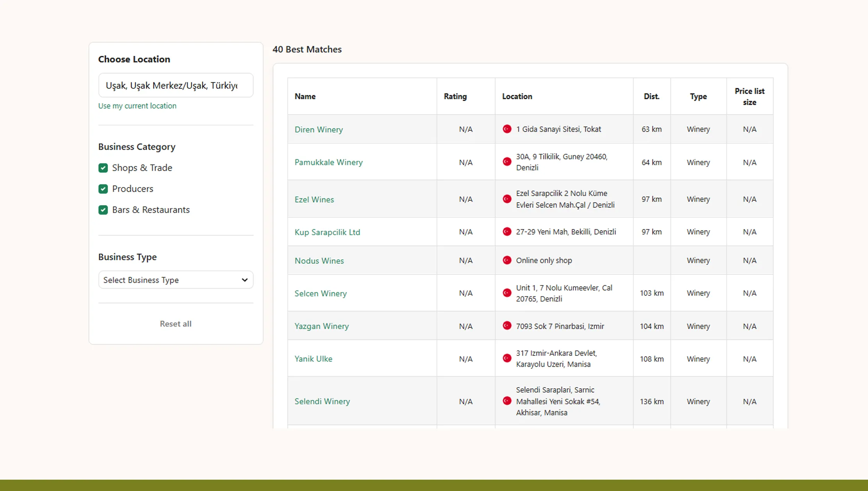Toggle Bars & Restaurants checkbox
The image size is (868, 491).
103,210
